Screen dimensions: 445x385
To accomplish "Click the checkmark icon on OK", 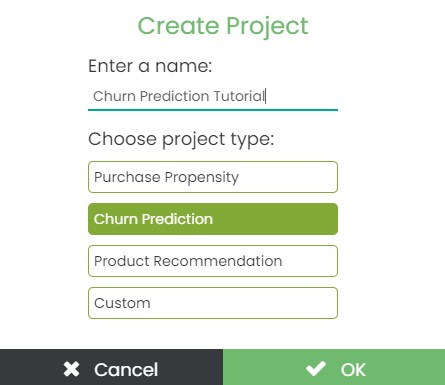I will click(316, 369).
